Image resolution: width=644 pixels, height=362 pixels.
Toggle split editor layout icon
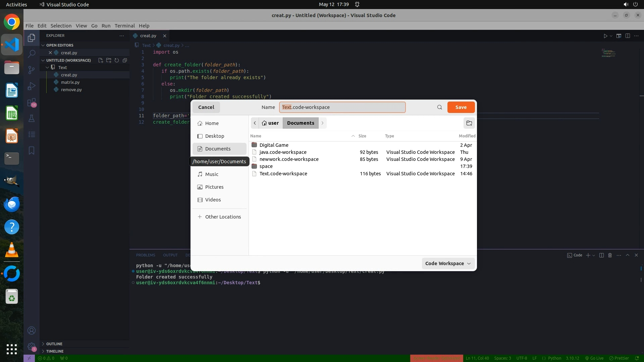pyautogui.click(x=628, y=36)
